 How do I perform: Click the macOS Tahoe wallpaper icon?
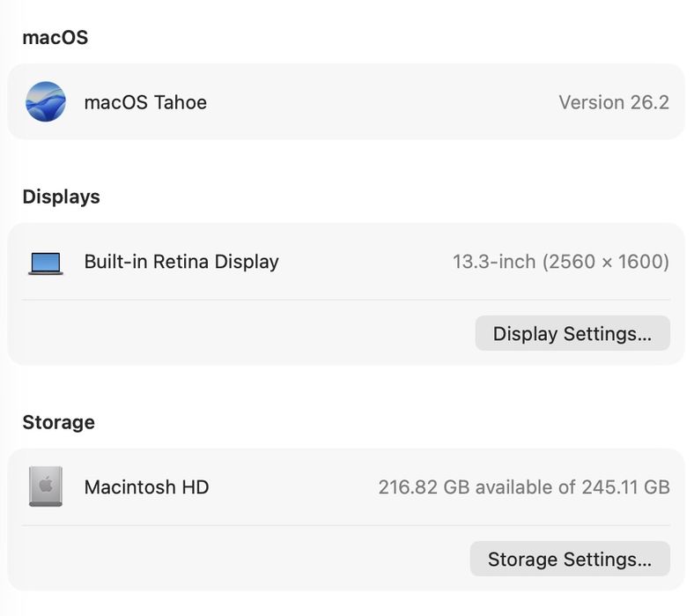[46, 102]
